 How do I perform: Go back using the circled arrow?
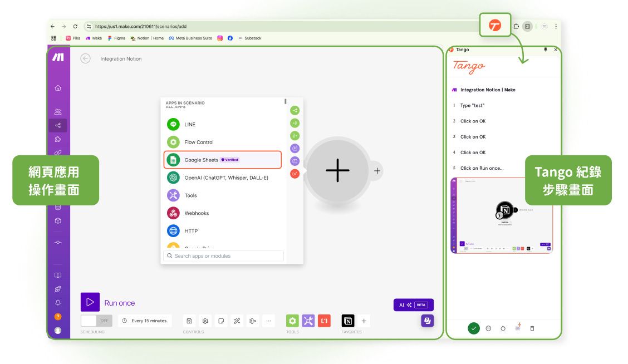[x=85, y=58]
